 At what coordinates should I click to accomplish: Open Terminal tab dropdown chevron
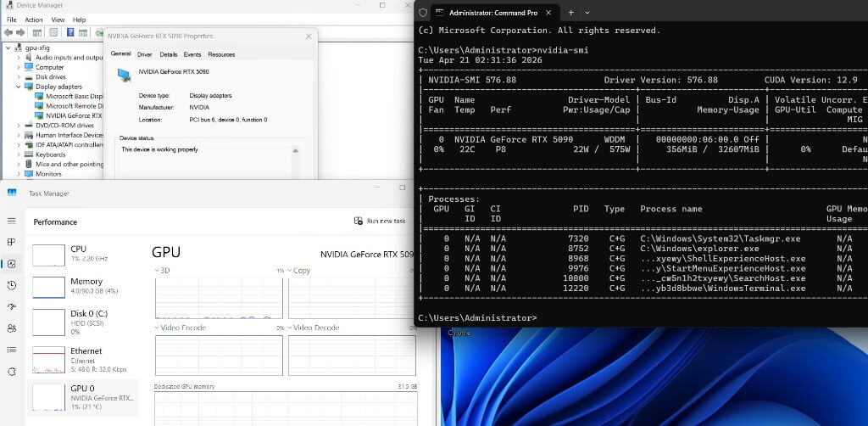click(587, 12)
